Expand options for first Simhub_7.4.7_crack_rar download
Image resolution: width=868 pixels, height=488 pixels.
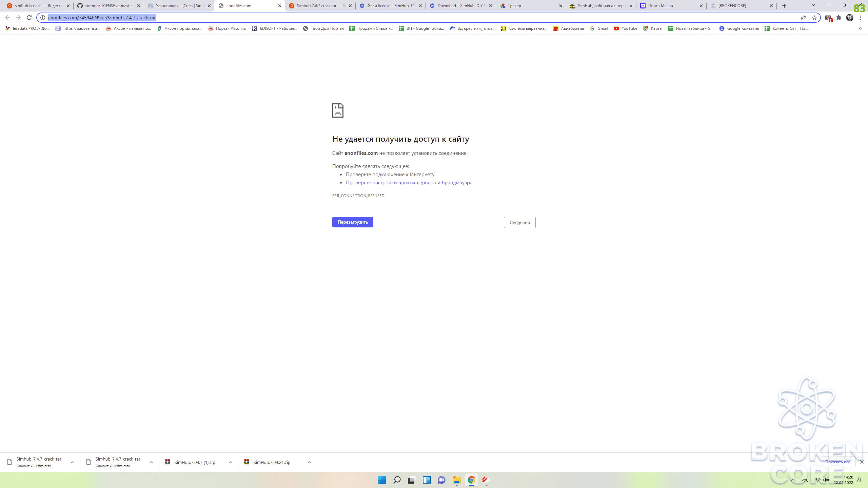tap(72, 462)
